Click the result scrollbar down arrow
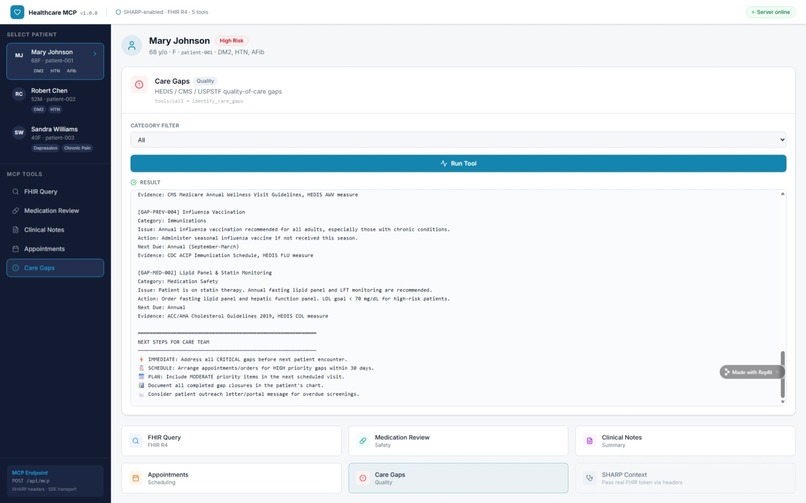Viewport: 806px width, 503px height. tap(782, 402)
